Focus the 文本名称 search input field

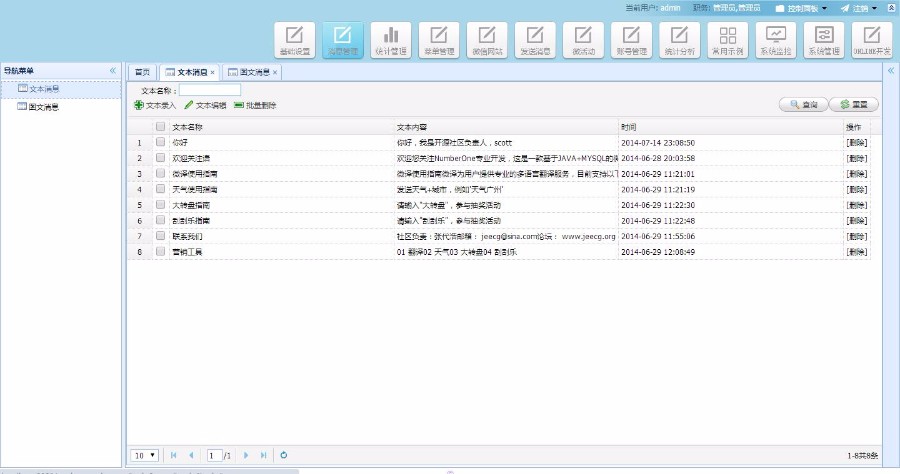coord(210,90)
